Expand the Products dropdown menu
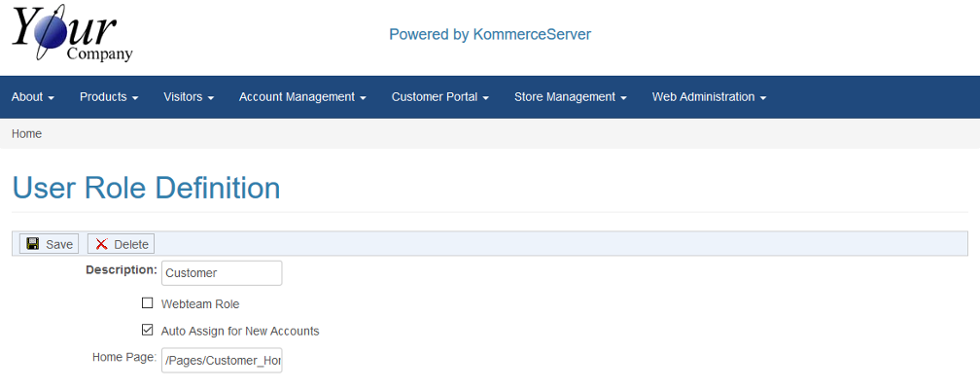 point(109,97)
